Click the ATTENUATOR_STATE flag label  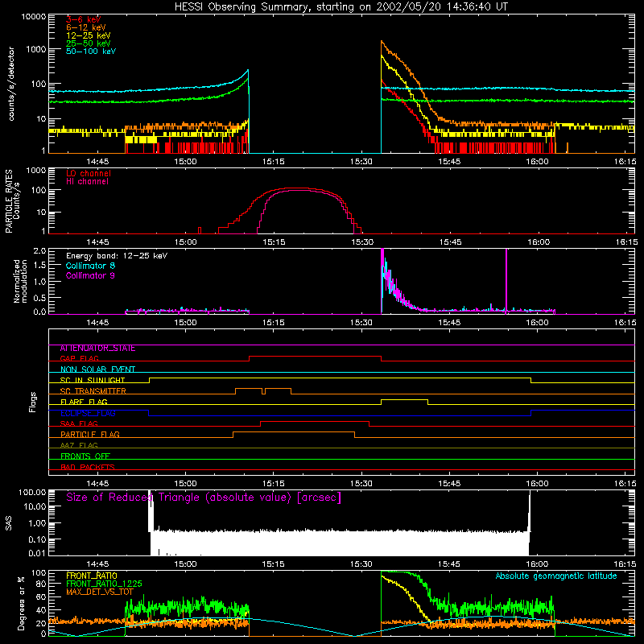(97, 349)
